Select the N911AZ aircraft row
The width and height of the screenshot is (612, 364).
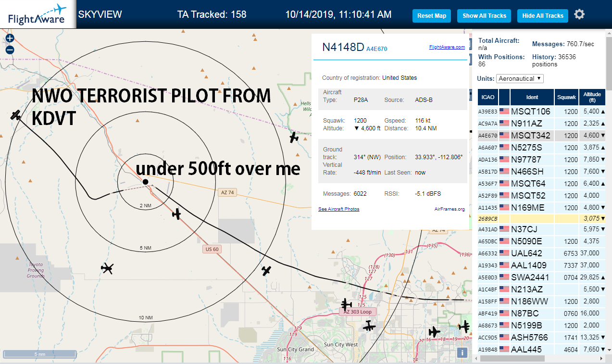[541, 124]
